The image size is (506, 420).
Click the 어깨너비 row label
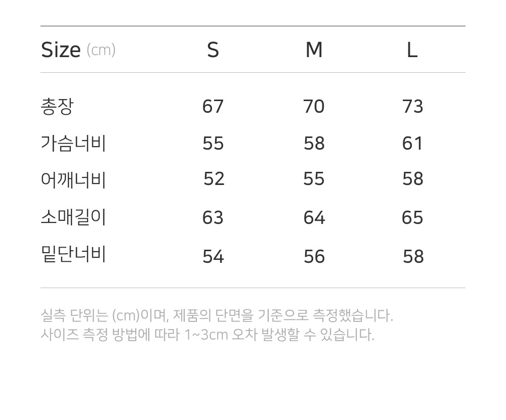(x=73, y=179)
